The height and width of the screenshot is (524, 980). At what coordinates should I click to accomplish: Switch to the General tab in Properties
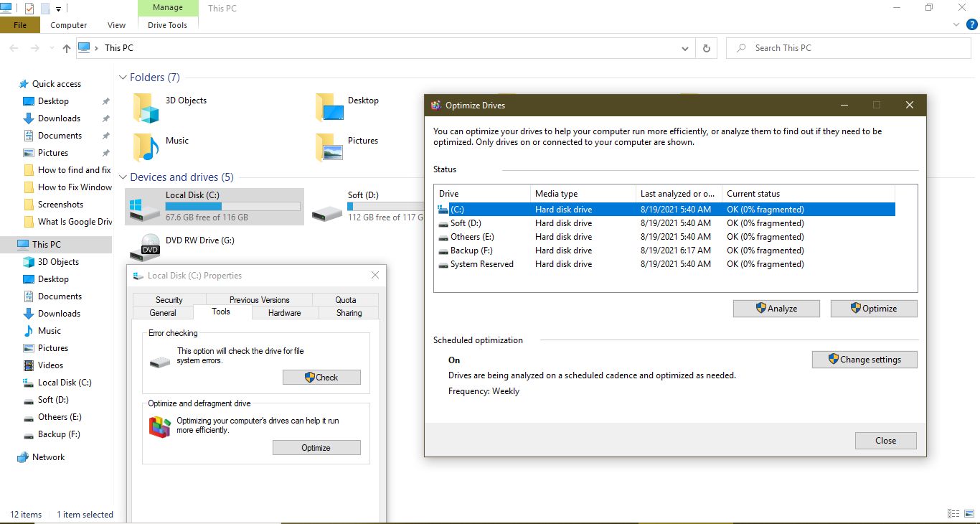163,313
